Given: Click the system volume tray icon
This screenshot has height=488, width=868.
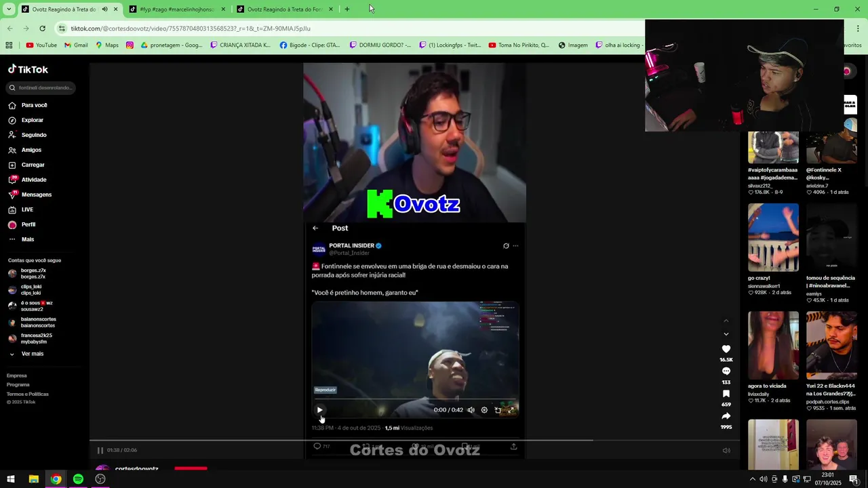Looking at the screenshot, I should point(764,479).
